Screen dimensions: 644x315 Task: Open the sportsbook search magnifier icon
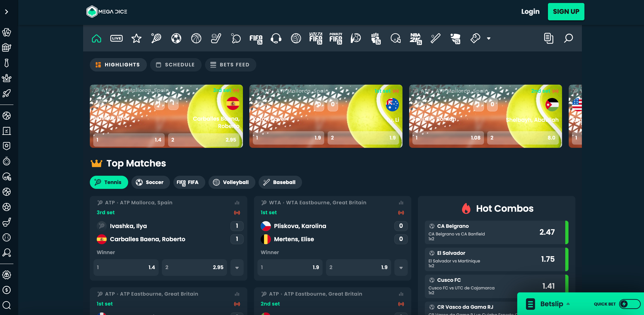click(x=568, y=39)
